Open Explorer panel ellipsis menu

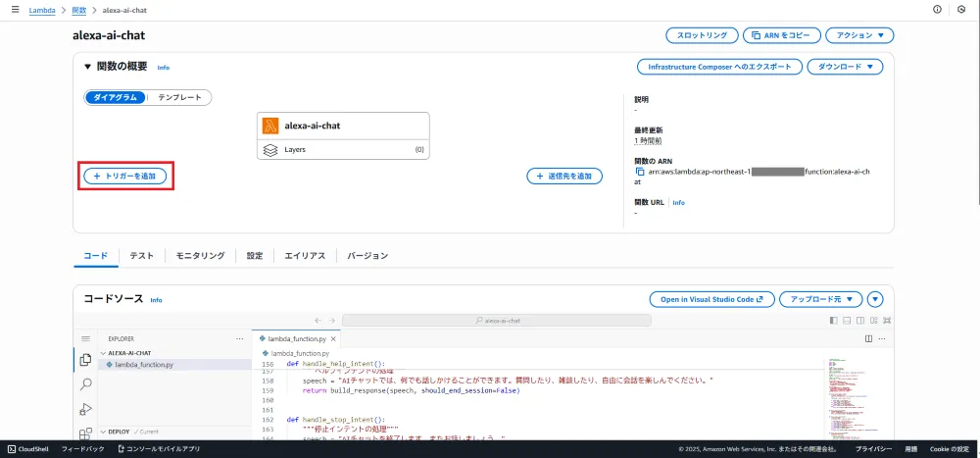(x=239, y=338)
